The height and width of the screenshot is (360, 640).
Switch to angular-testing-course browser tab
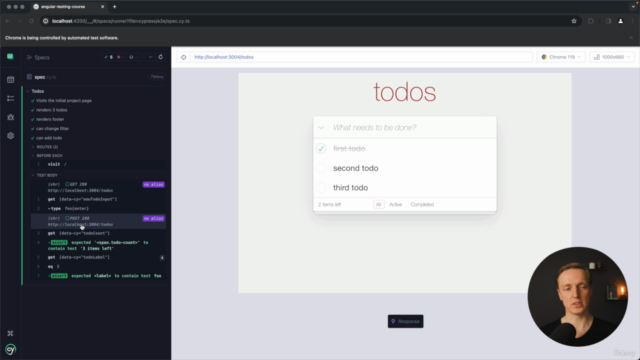click(x=69, y=7)
